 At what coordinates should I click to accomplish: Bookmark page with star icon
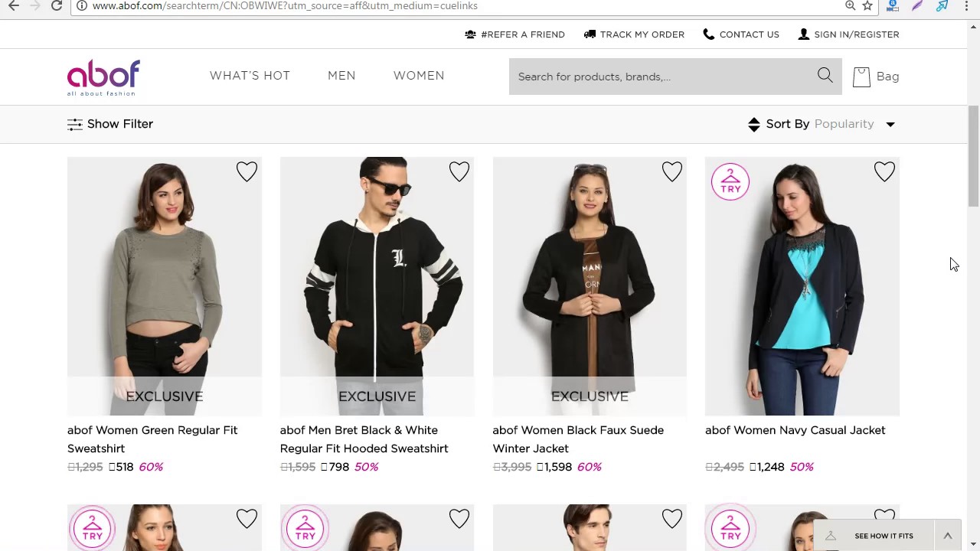(867, 5)
